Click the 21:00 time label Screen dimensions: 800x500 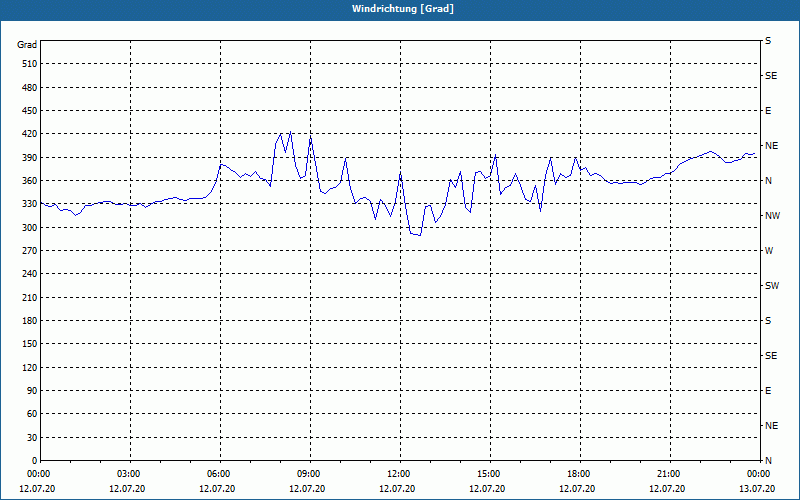[x=668, y=474]
